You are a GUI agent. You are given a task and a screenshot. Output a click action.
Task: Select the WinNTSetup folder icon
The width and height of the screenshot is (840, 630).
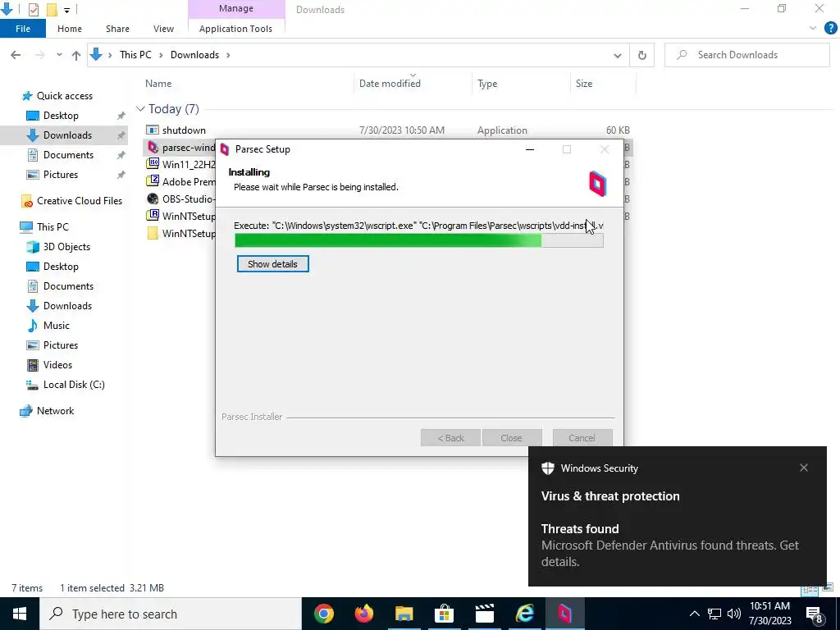[153, 233]
